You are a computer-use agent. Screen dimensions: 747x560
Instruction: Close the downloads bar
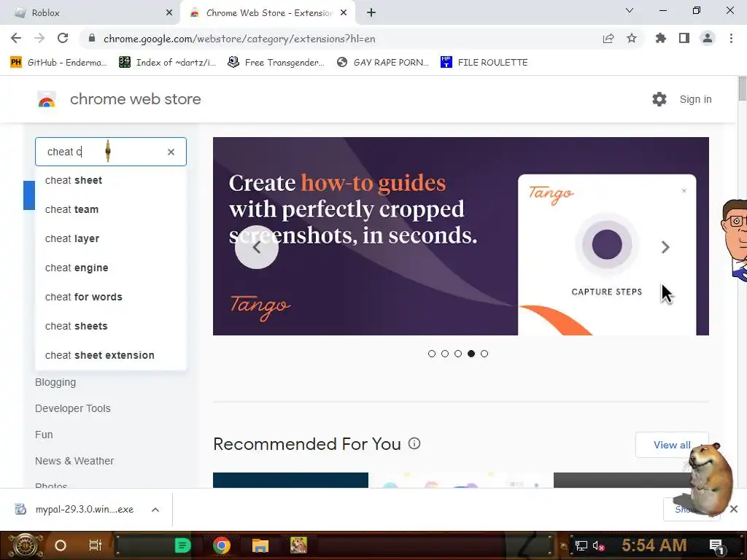734,509
